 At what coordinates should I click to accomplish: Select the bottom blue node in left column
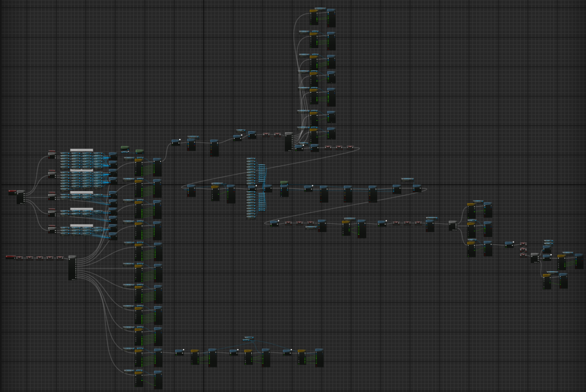pos(158,380)
